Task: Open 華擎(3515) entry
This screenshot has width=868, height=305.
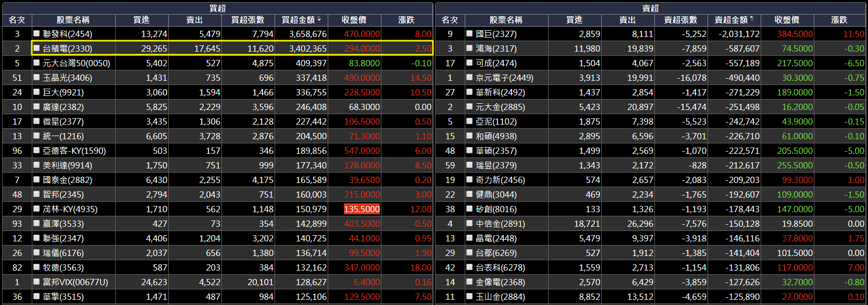Action: click(x=63, y=297)
